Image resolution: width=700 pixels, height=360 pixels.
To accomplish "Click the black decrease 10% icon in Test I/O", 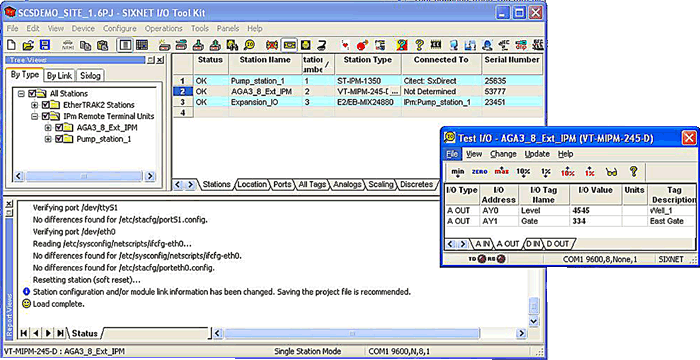I will point(523,172).
